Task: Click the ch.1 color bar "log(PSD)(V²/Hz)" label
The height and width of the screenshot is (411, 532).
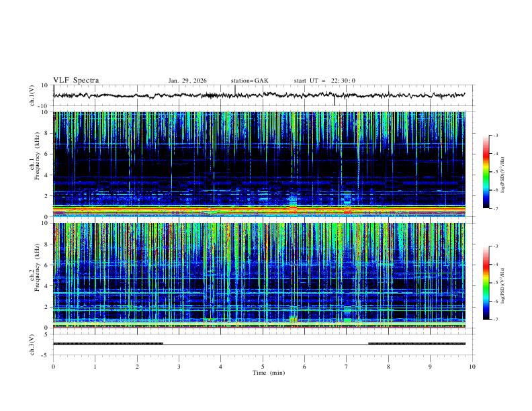Action: click(x=503, y=175)
